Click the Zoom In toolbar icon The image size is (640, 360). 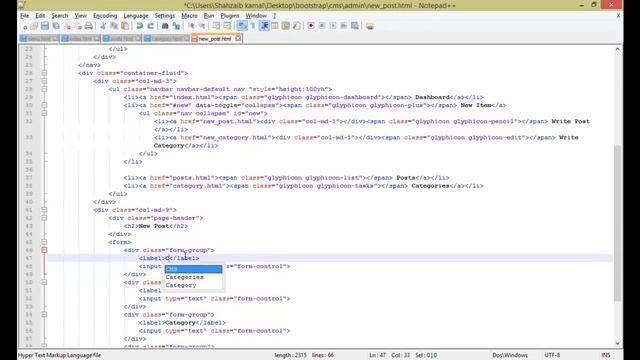[191, 26]
